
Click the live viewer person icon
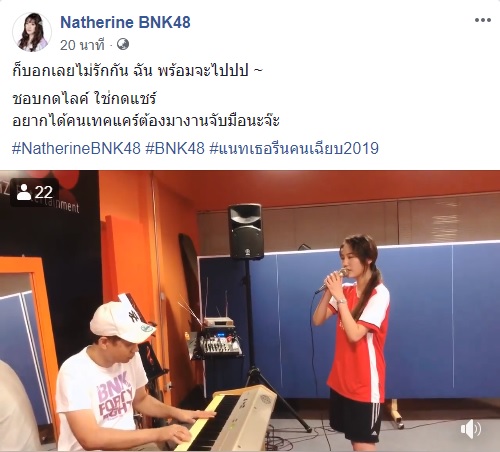[24, 192]
